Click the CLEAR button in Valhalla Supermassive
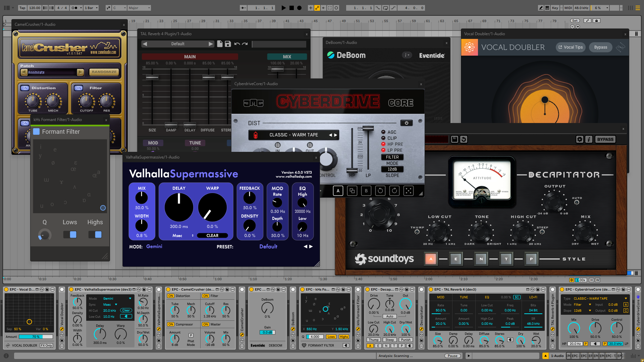Screen dimensions: 644x362 tap(212, 236)
